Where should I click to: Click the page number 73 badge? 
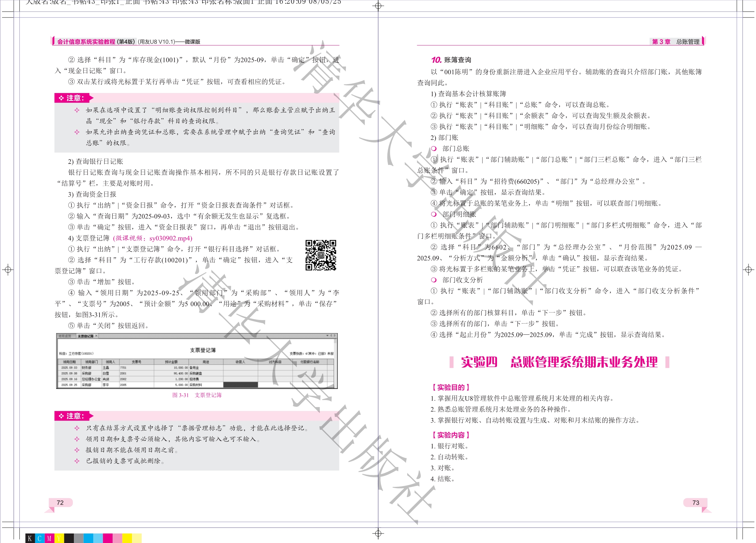[x=695, y=503]
